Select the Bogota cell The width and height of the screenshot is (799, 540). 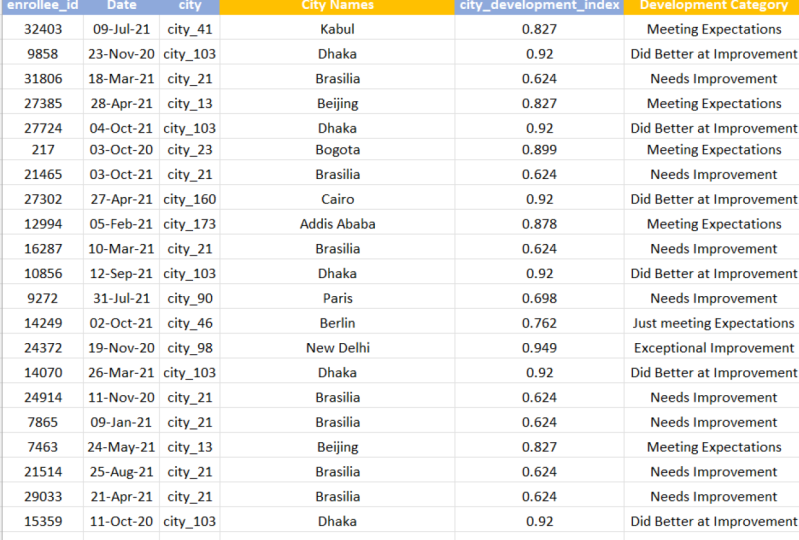pos(337,150)
